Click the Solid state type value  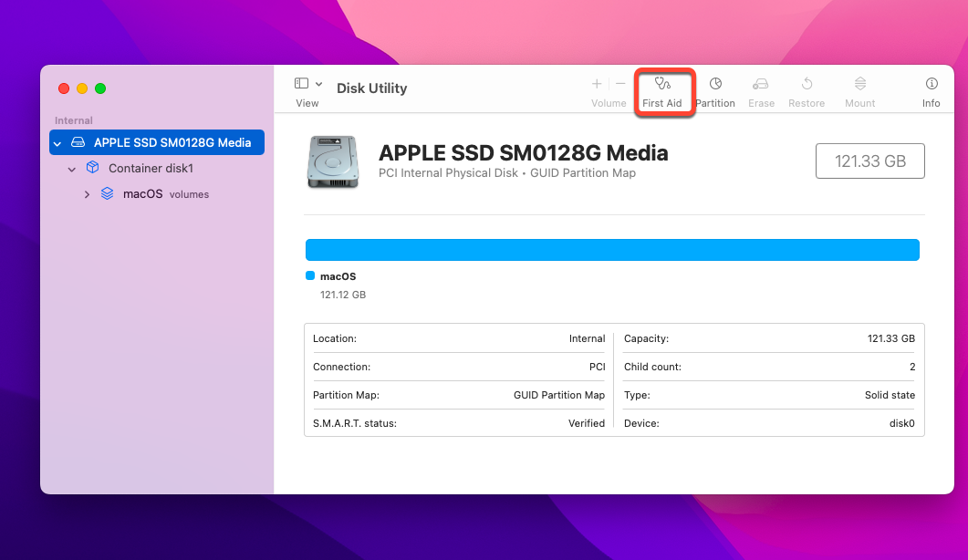coord(890,395)
